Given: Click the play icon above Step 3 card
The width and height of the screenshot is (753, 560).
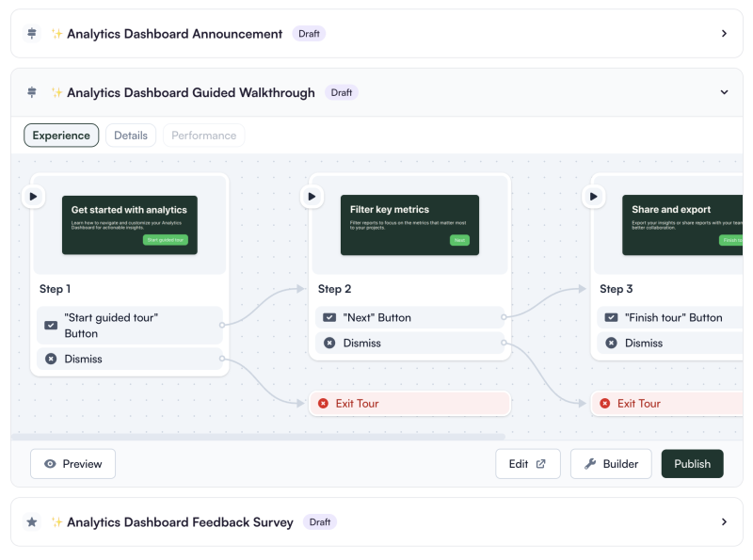Looking at the screenshot, I should (x=594, y=196).
